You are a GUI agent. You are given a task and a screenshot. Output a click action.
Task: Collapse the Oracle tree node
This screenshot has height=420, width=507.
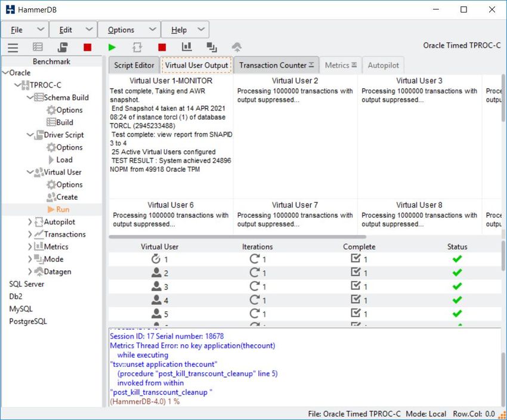click(x=5, y=72)
